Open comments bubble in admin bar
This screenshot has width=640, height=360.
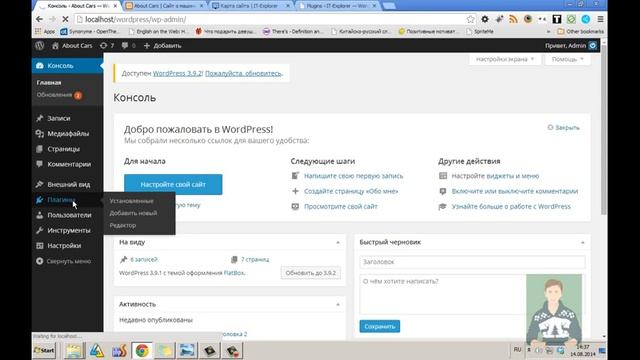pyautogui.click(x=128, y=46)
